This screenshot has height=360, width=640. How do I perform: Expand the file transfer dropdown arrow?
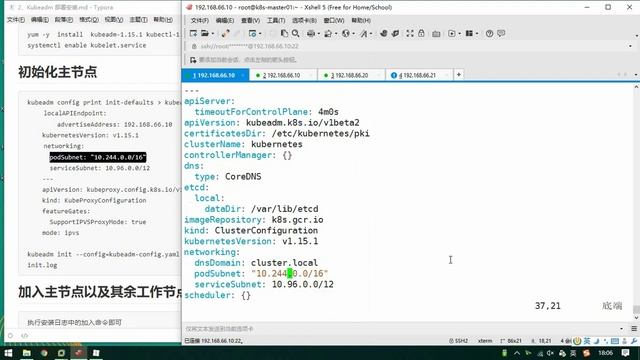pyautogui.click(x=336, y=34)
